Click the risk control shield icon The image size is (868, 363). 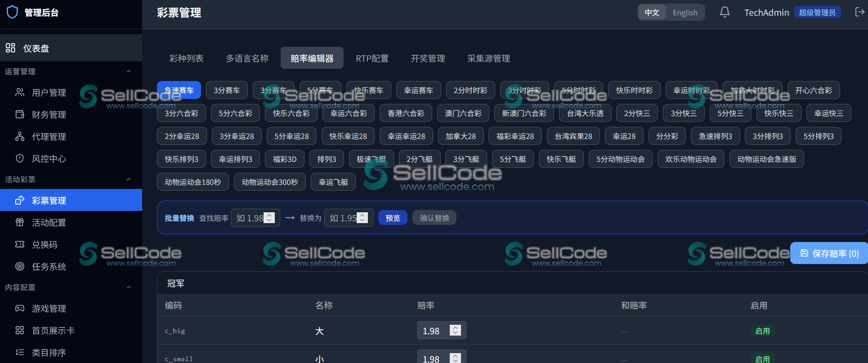20,158
